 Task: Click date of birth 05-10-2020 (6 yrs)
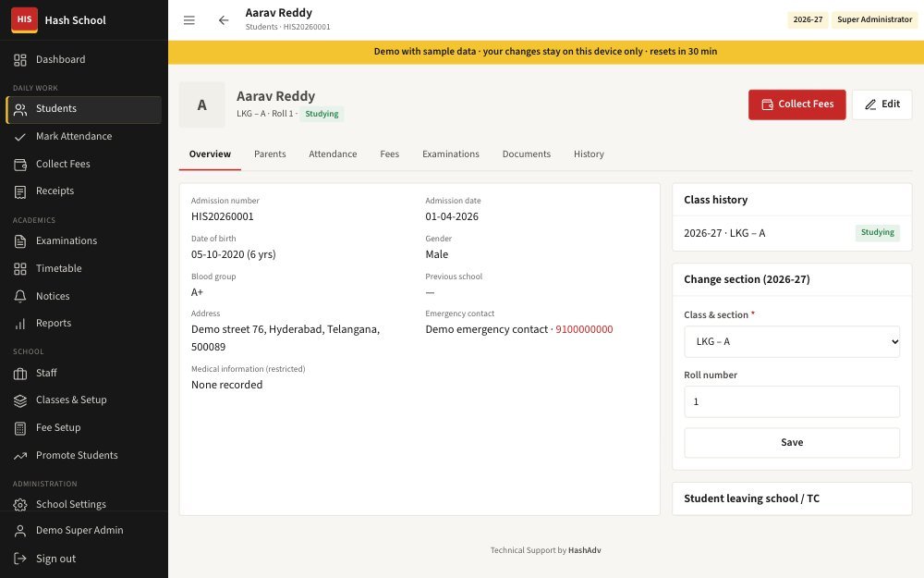coord(234,254)
